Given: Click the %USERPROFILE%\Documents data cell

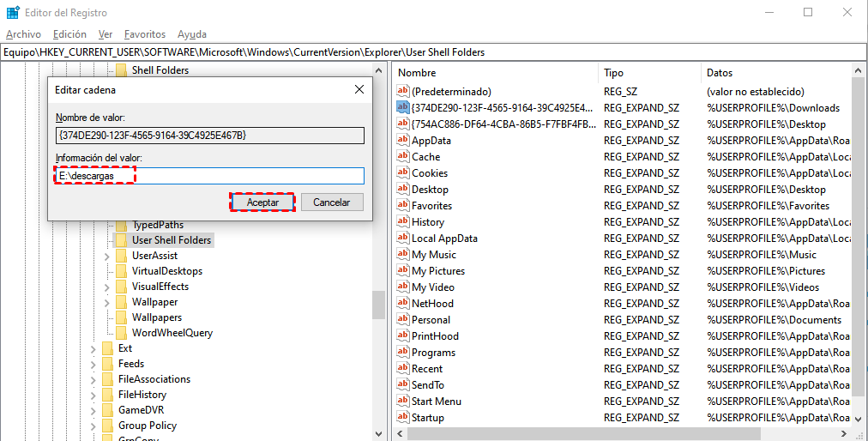Looking at the screenshot, I should coord(774,320).
